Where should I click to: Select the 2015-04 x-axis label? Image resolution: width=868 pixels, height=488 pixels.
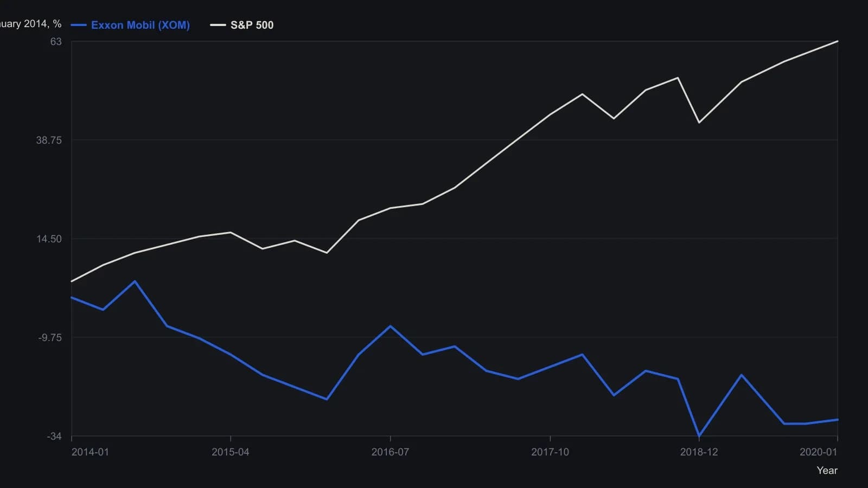point(231,452)
